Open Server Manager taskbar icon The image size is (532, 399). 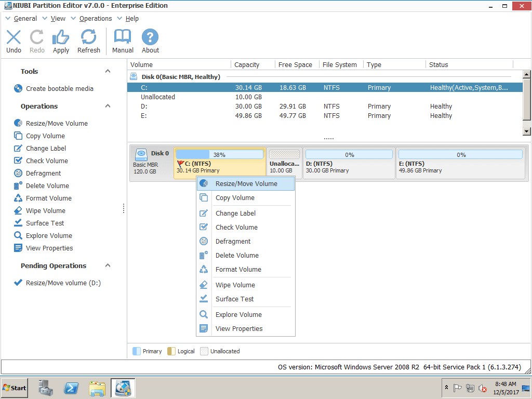pyautogui.click(x=46, y=388)
